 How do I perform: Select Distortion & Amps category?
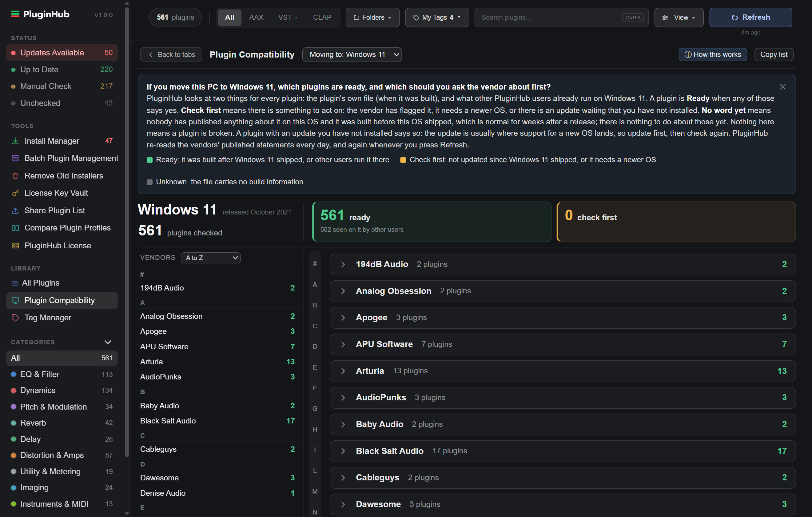coord(62,455)
